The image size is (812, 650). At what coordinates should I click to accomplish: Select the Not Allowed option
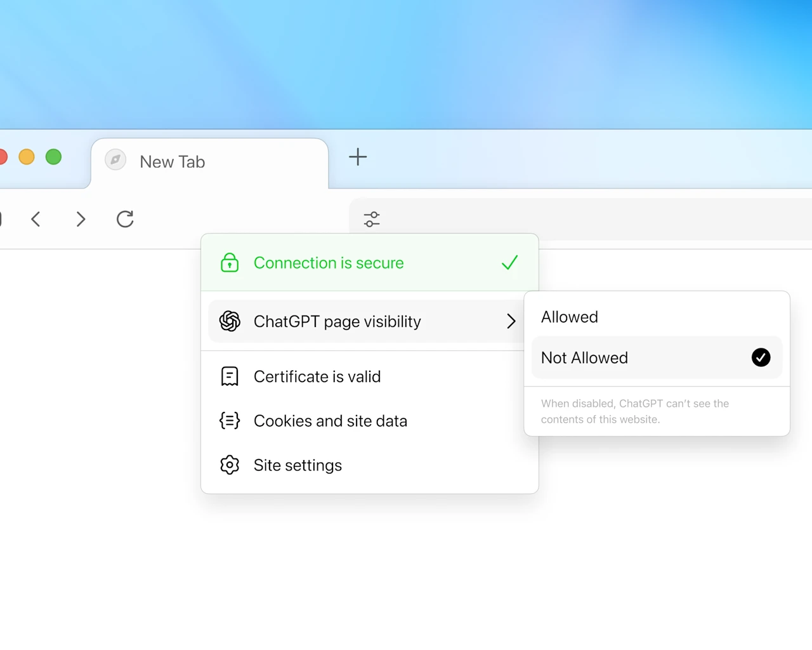tap(584, 357)
